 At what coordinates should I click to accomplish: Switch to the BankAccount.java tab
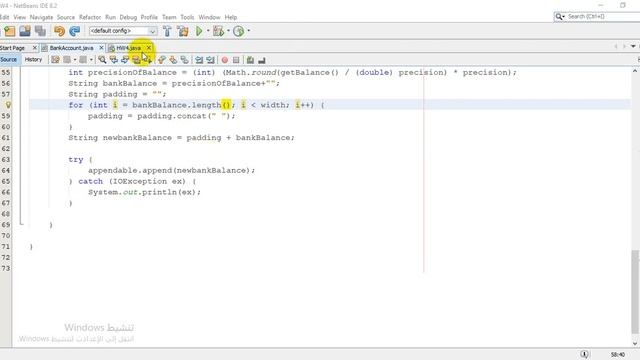tap(71, 48)
